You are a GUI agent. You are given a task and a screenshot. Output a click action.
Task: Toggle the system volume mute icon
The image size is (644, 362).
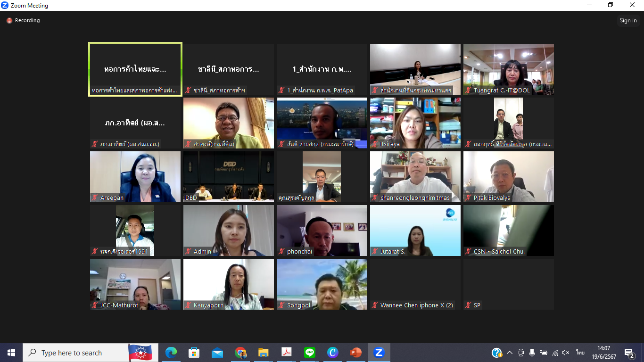coord(566,353)
